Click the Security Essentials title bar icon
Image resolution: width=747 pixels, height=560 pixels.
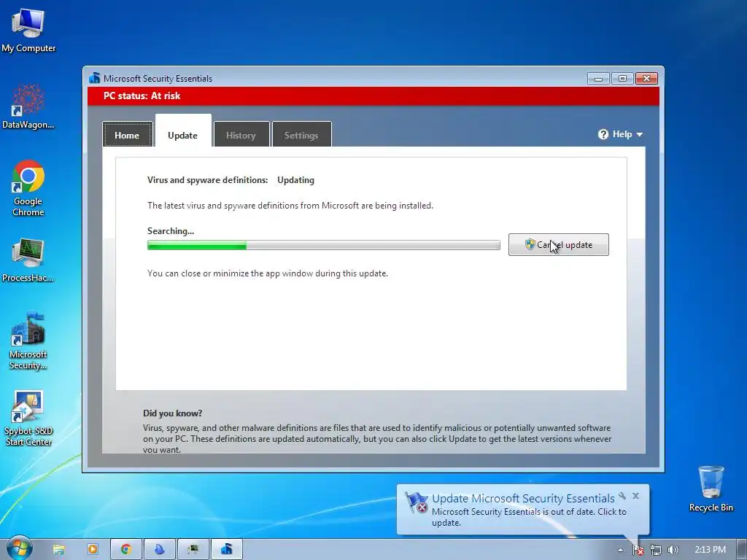click(94, 78)
